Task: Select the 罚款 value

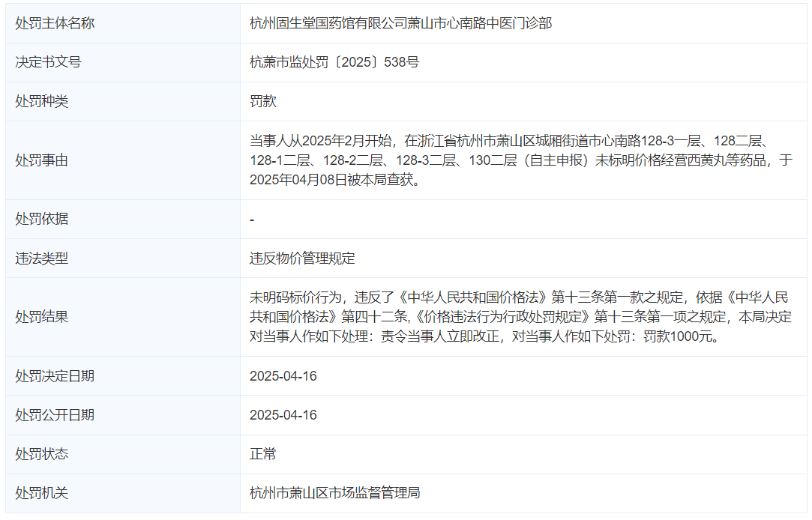Action: click(x=262, y=101)
